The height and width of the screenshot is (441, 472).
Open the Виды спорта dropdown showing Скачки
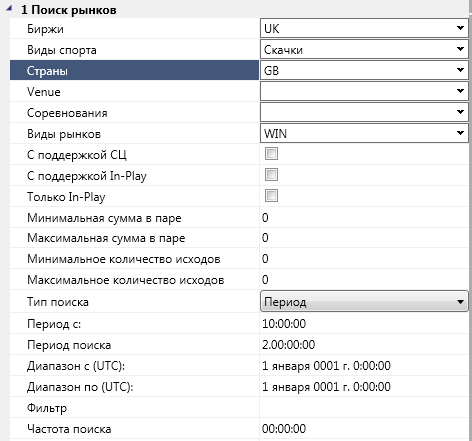(364, 49)
